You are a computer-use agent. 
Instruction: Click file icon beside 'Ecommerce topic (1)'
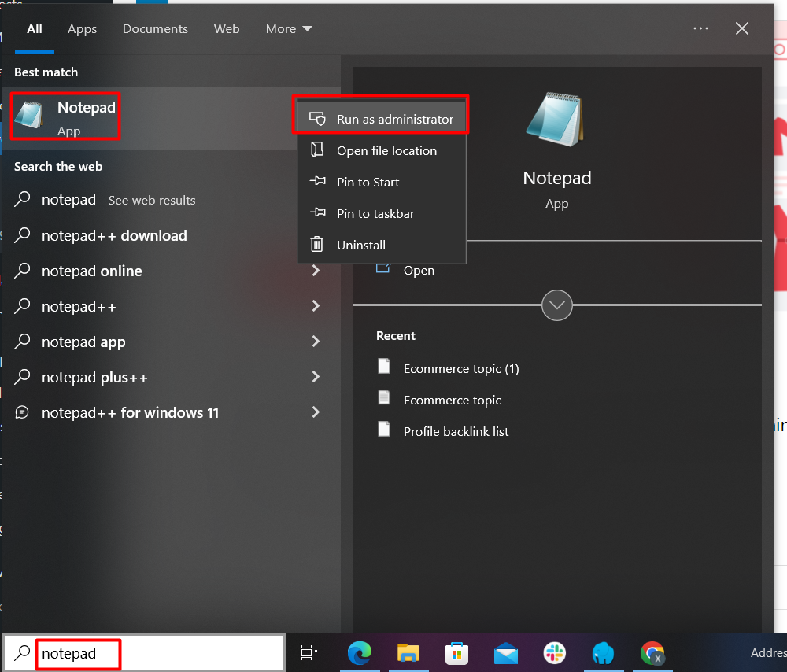384,367
